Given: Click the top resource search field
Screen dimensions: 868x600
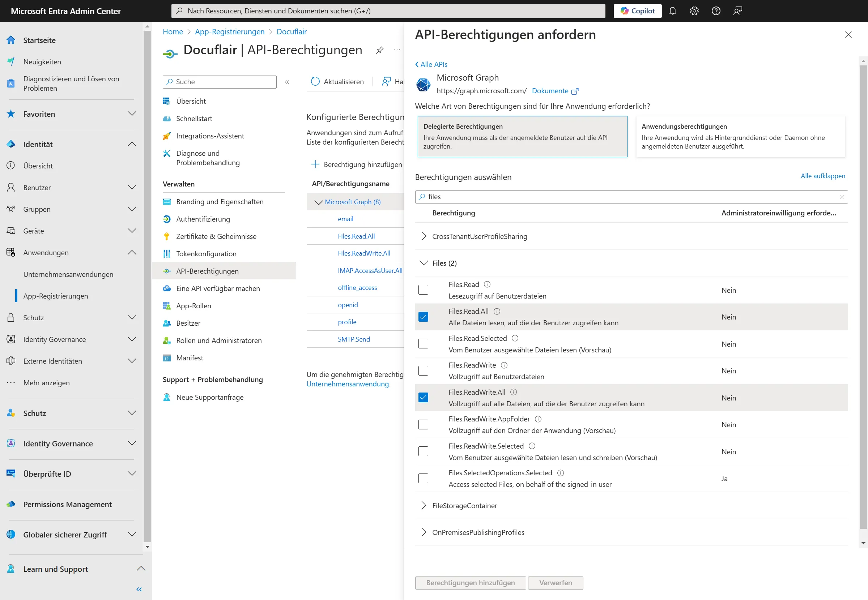Looking at the screenshot, I should click(387, 11).
